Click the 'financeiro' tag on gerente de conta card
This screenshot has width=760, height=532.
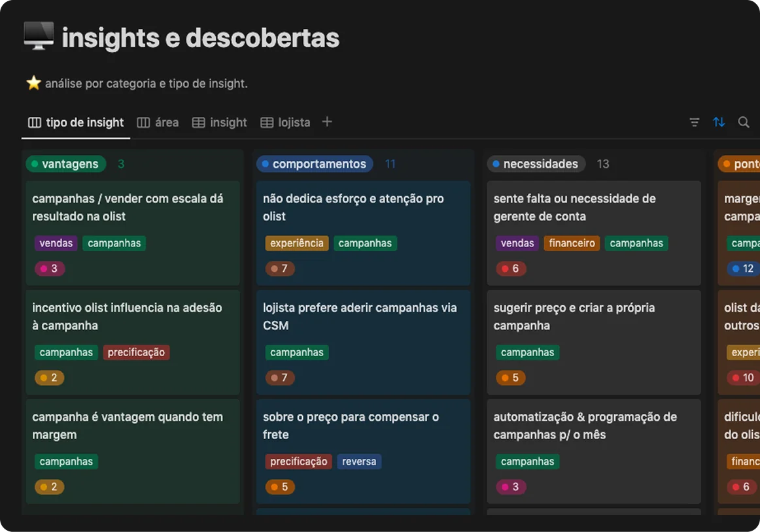pyautogui.click(x=572, y=243)
